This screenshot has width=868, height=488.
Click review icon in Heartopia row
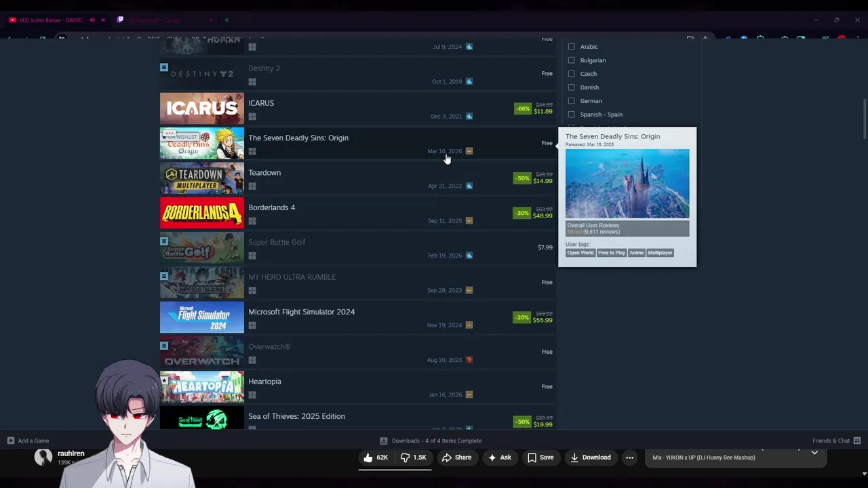coord(469,394)
